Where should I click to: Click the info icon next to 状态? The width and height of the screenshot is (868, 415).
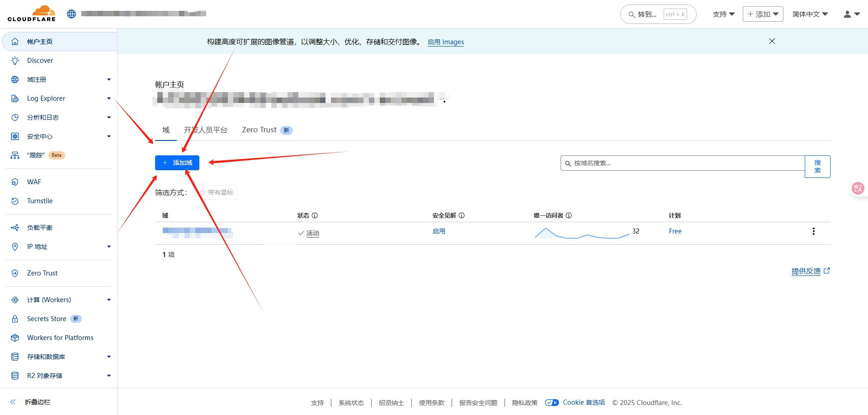[315, 215]
